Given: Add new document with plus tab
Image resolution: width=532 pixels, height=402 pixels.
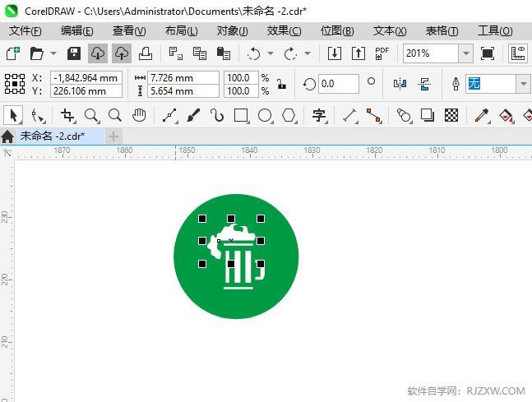Looking at the screenshot, I should [x=113, y=136].
